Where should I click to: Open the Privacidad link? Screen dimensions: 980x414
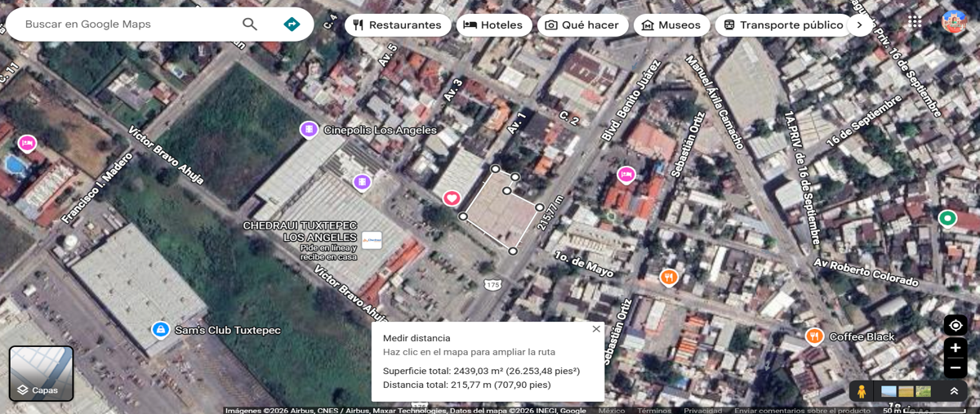[702, 410]
